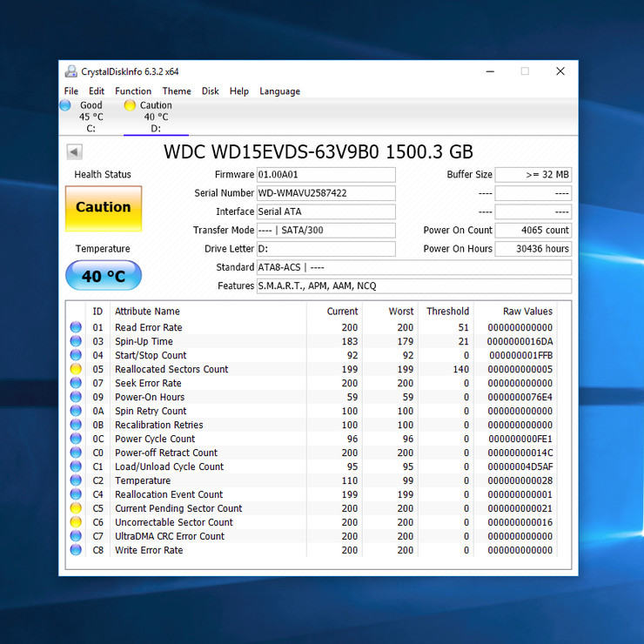Click the previous disk arrow button
644x644 pixels.
coord(74,151)
